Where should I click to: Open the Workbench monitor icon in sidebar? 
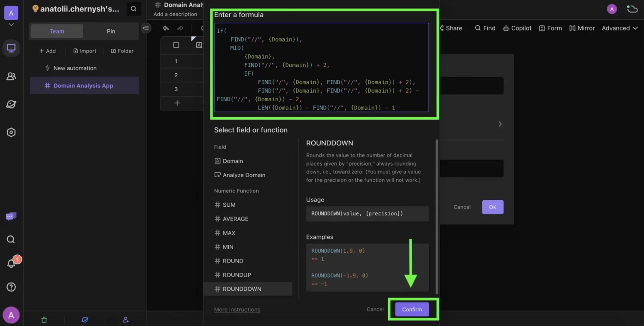(x=11, y=48)
